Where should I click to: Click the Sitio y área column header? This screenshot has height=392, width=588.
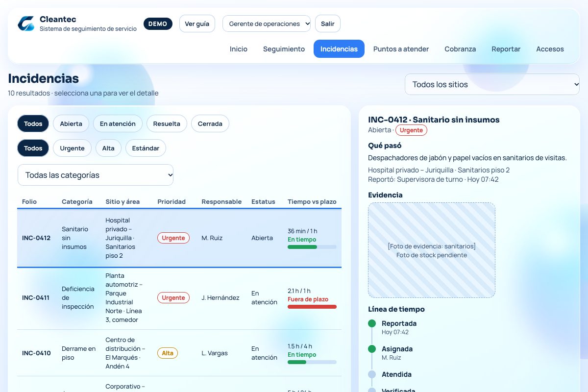pos(122,201)
